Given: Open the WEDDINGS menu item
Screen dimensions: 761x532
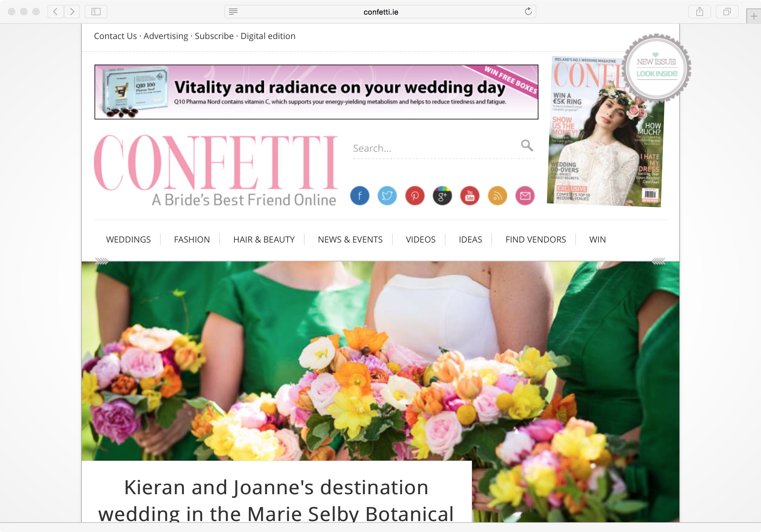Looking at the screenshot, I should coord(128,239).
